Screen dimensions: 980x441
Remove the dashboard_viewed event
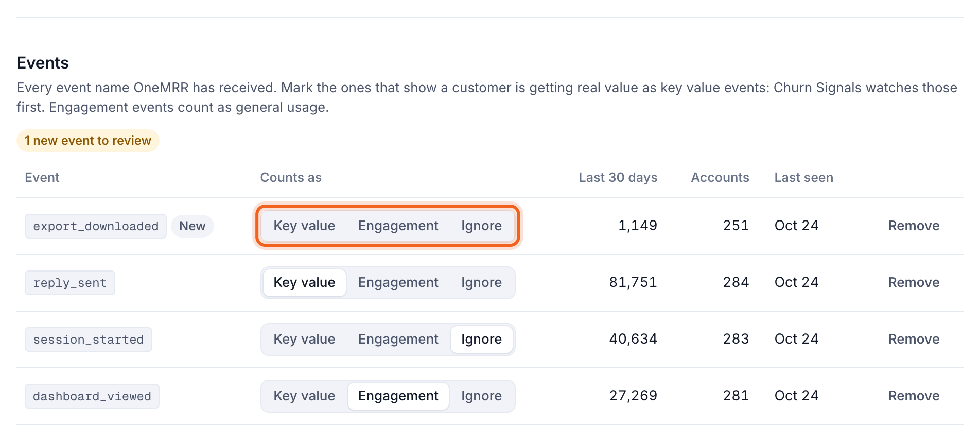coord(914,396)
